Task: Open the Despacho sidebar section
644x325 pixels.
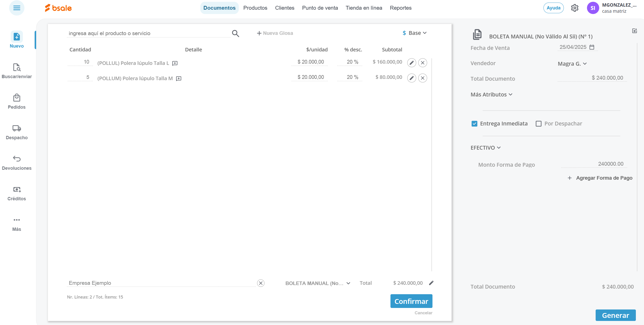Action: [17, 132]
